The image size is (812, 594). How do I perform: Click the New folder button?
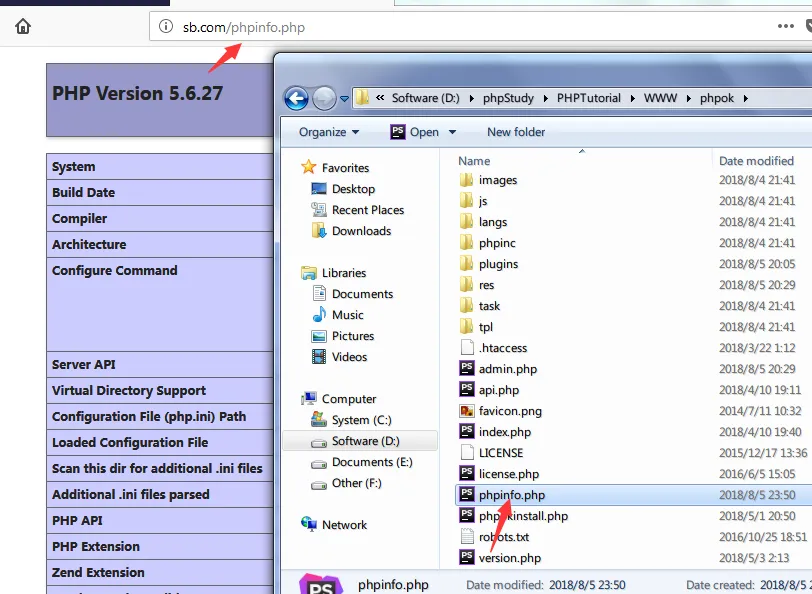point(516,132)
